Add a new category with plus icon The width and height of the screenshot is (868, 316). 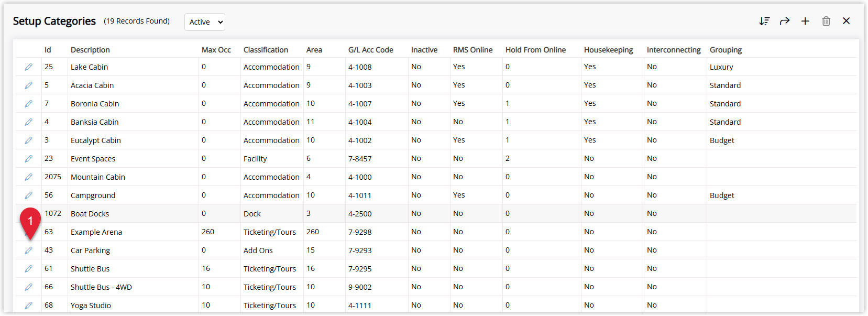[805, 21]
